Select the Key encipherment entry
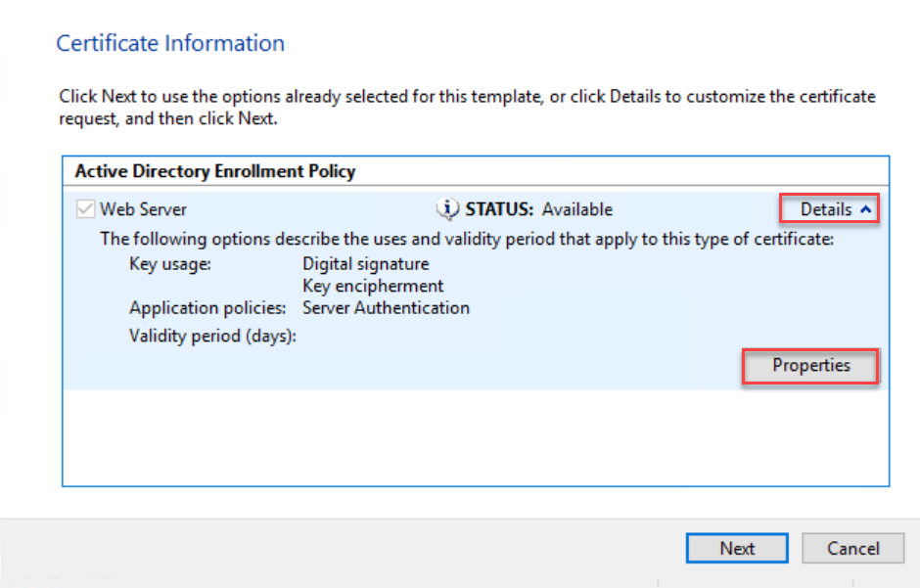This screenshot has width=920, height=588. pyautogui.click(x=373, y=286)
